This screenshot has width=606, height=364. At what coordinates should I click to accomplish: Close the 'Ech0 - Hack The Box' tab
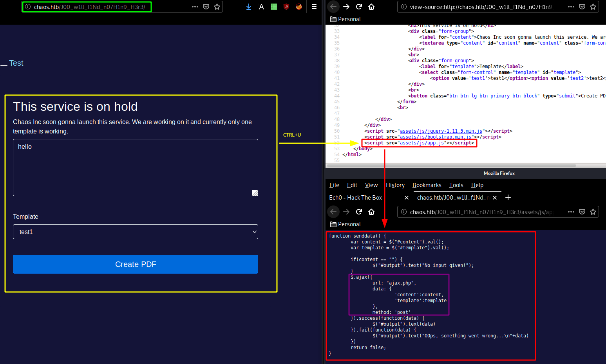pyautogui.click(x=407, y=198)
